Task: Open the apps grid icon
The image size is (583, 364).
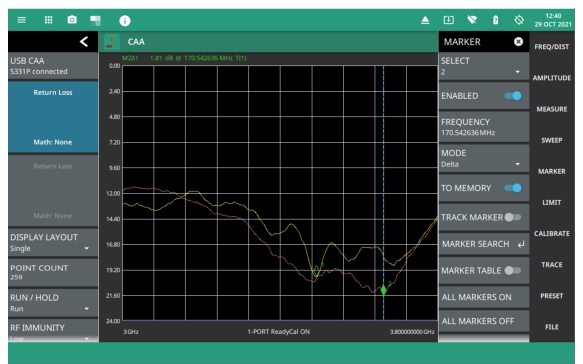Action: coord(48,20)
